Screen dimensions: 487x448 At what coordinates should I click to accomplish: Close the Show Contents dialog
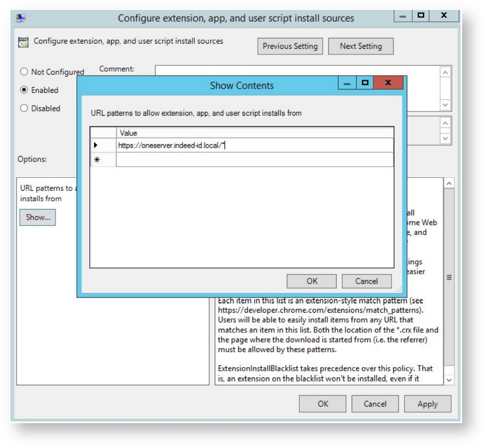(x=388, y=83)
